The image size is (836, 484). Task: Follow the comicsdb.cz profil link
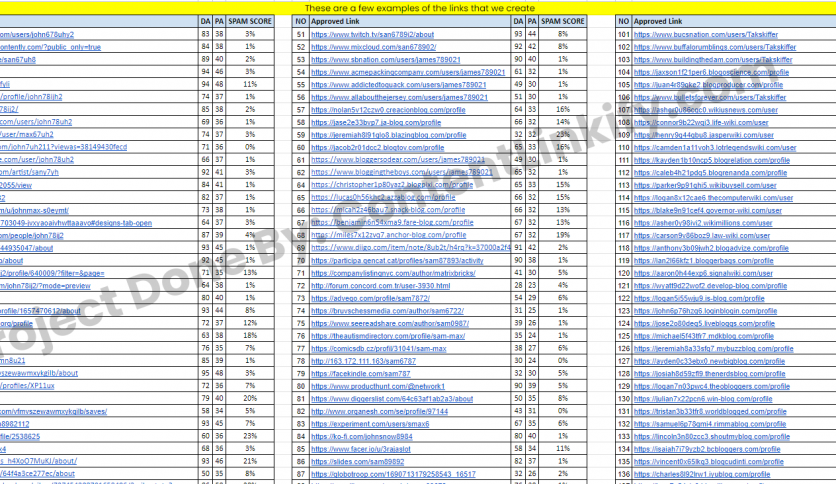coord(379,349)
